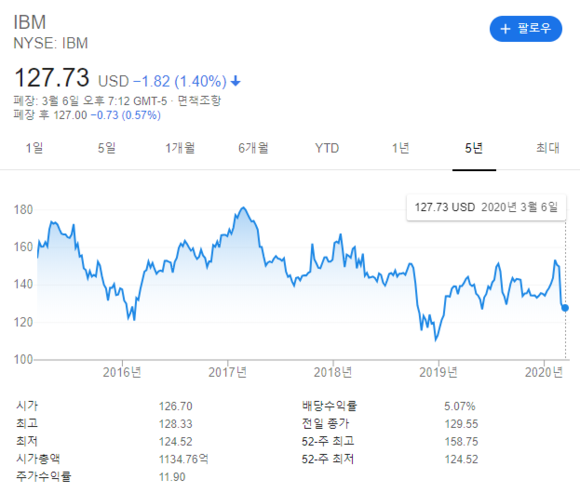Image resolution: width=580 pixels, height=493 pixels.
Task: Click the after-hours price 127.00
Action: coord(70,115)
